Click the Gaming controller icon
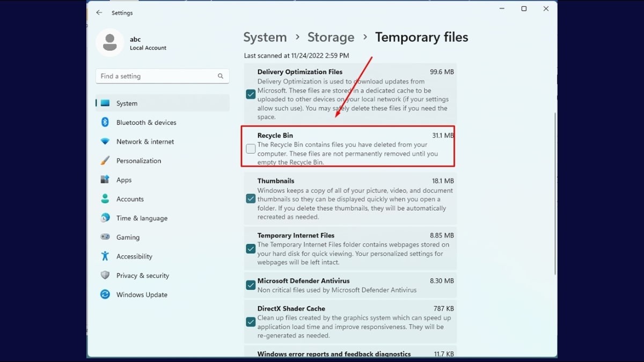644x362 pixels. 105,237
